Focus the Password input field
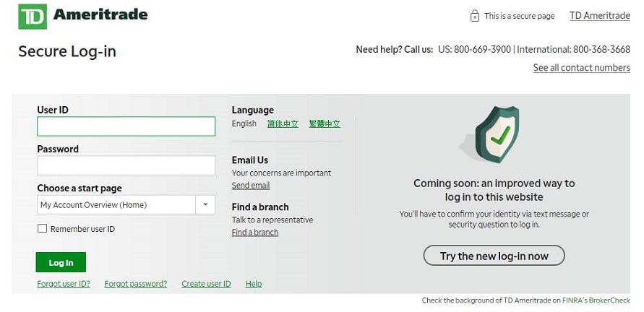Screen dimensions: 644x312 (126, 165)
